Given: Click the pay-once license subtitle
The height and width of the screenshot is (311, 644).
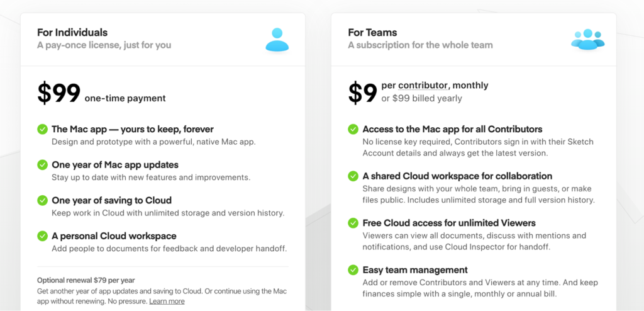Looking at the screenshot, I should [x=104, y=45].
